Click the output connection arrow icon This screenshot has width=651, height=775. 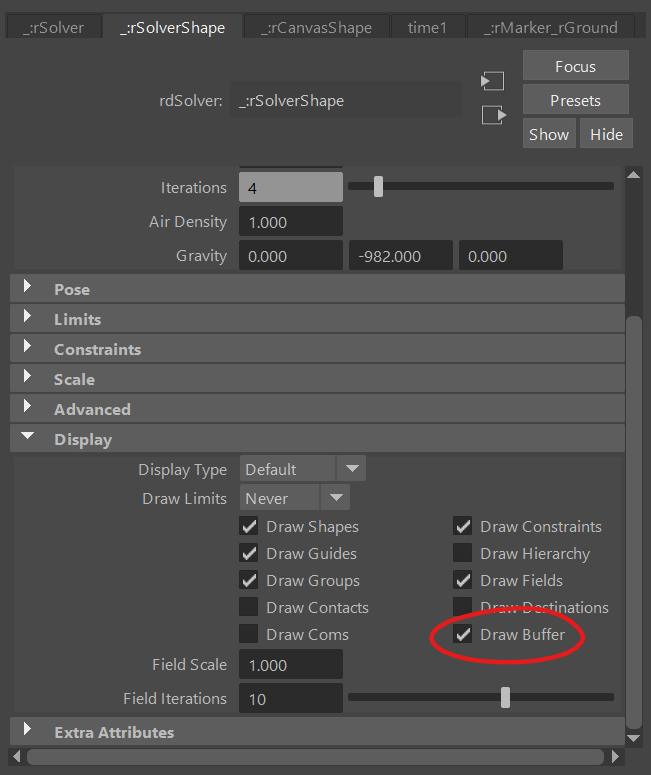click(x=493, y=115)
